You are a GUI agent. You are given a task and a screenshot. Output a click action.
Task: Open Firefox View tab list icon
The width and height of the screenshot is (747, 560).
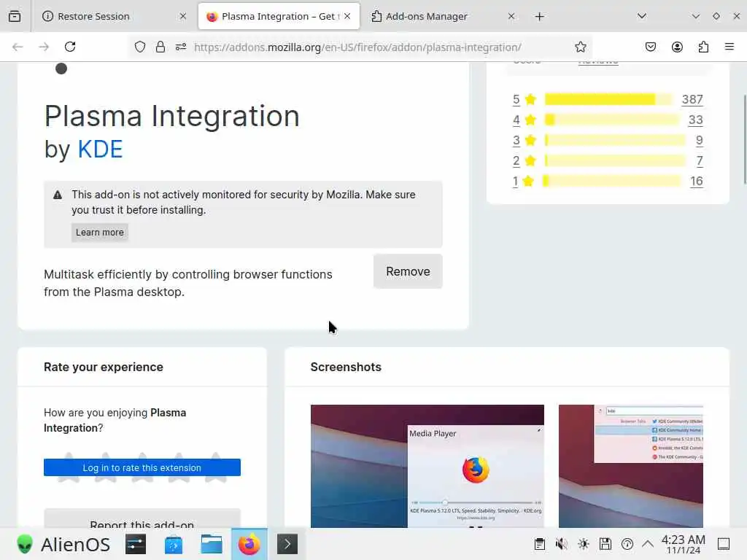coord(15,16)
